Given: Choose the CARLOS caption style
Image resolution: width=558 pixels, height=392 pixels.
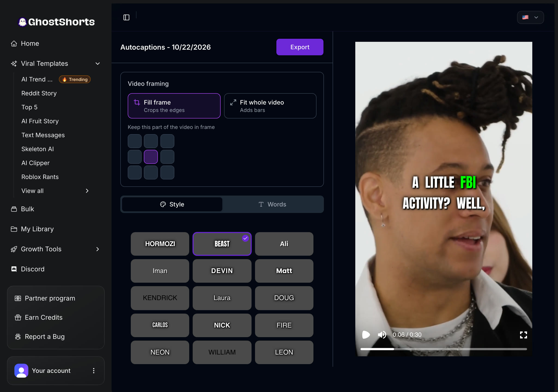Looking at the screenshot, I should tap(160, 325).
